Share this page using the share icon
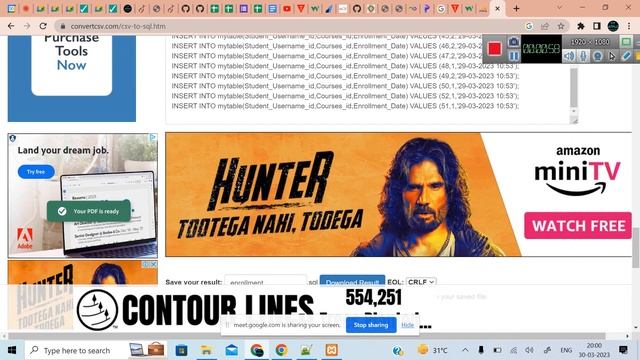This screenshot has height=360, width=640. pyautogui.click(x=545, y=26)
